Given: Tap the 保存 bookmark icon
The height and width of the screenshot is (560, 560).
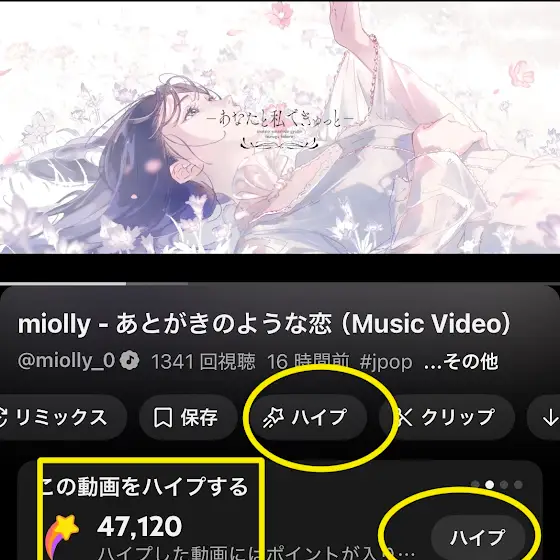Looking at the screenshot, I should click(x=163, y=418).
